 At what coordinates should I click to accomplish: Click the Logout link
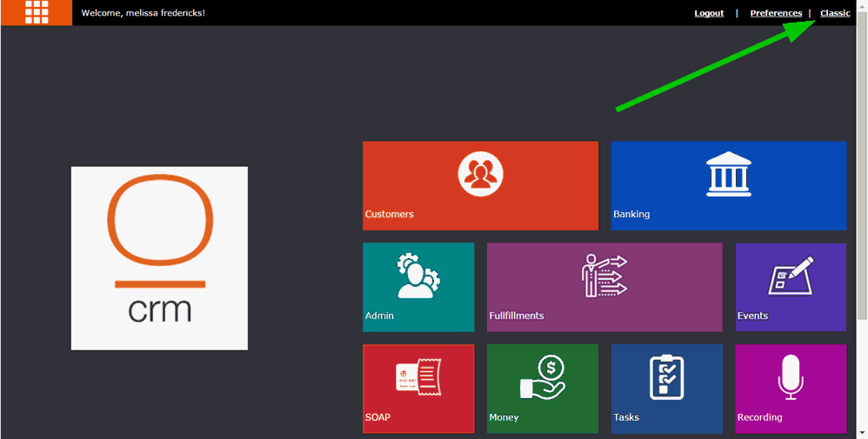[x=709, y=13]
